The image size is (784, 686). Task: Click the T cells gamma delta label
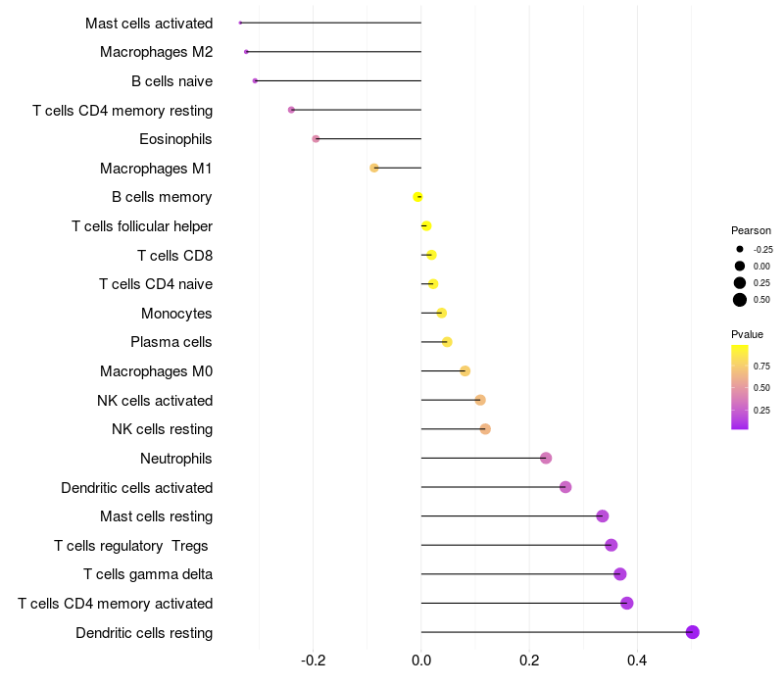click(148, 574)
